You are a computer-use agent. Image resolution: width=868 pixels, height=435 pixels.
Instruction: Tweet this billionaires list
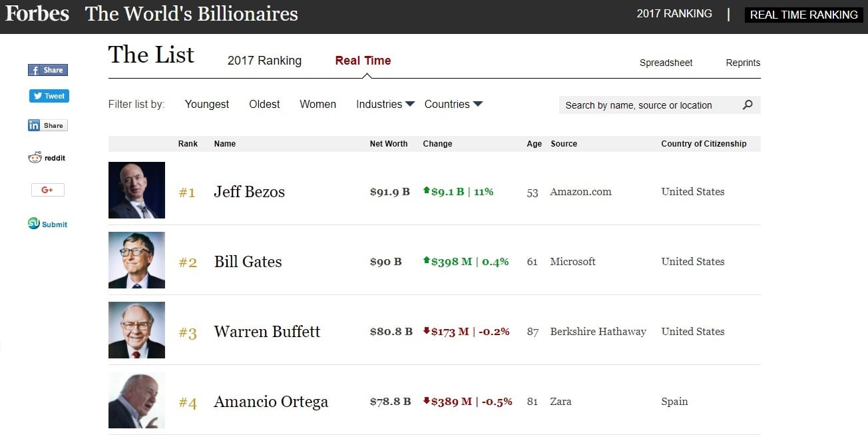click(49, 96)
